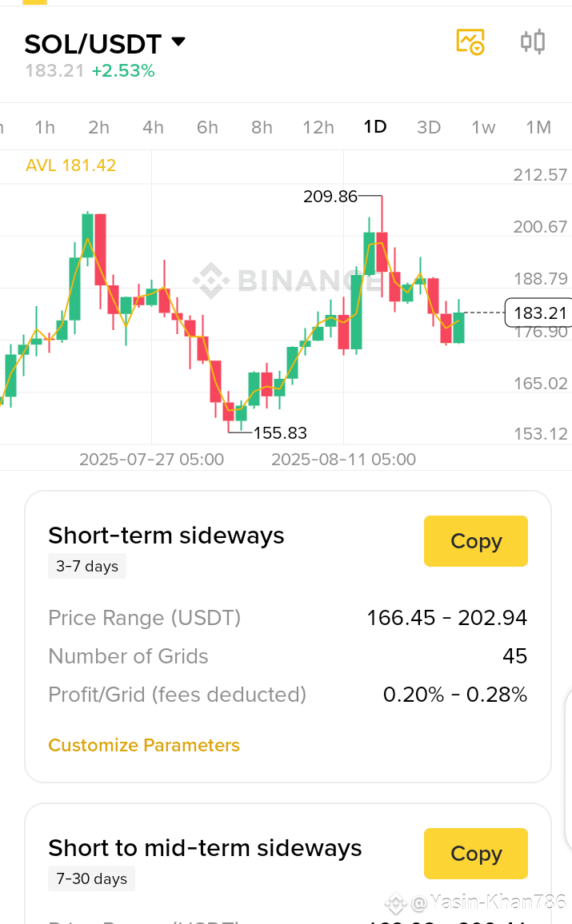Choose the 6h timeframe
572x924 pixels.
[x=207, y=127]
